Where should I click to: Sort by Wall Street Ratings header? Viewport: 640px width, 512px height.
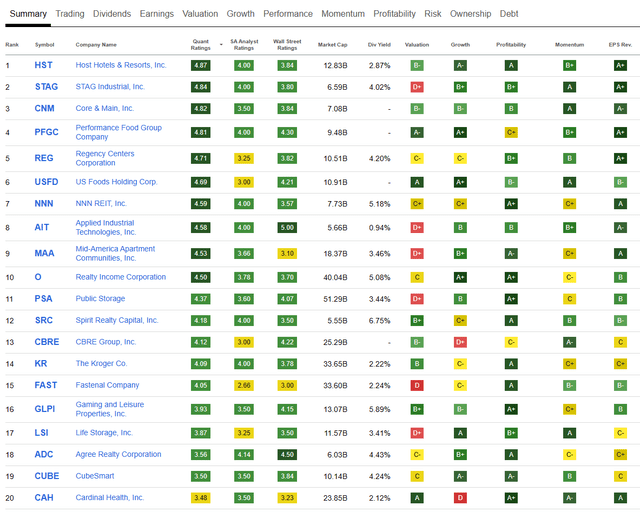(287, 45)
